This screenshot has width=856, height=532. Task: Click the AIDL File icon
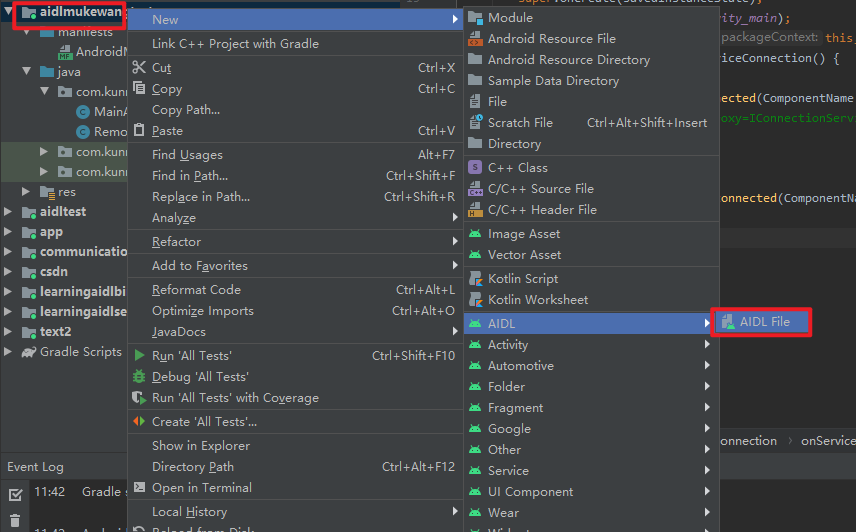(x=728, y=322)
